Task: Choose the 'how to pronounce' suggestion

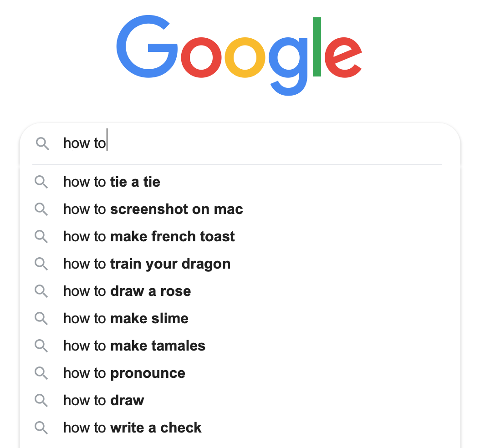Action: pyautogui.click(x=124, y=373)
